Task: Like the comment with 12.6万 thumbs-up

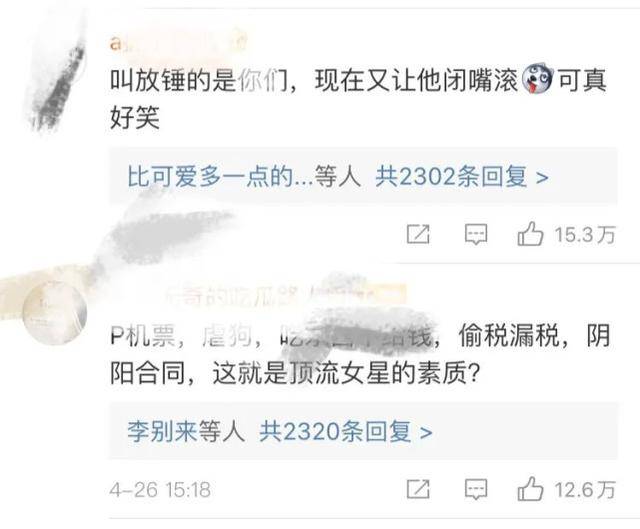Action: point(530,488)
